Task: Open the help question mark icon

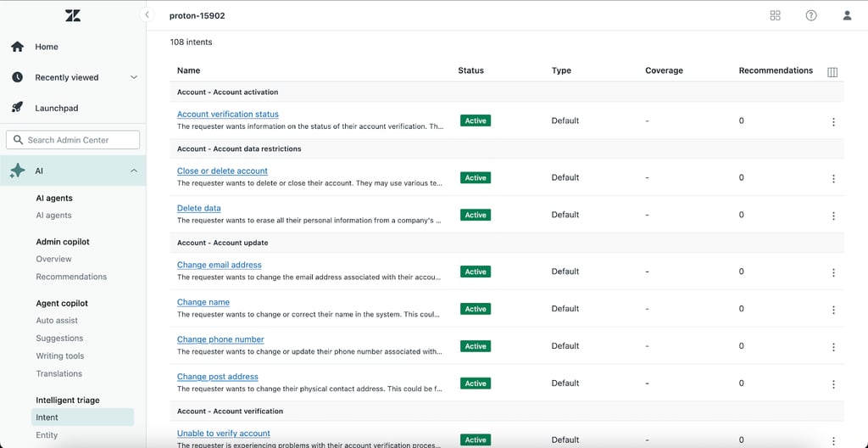Action: coord(811,15)
